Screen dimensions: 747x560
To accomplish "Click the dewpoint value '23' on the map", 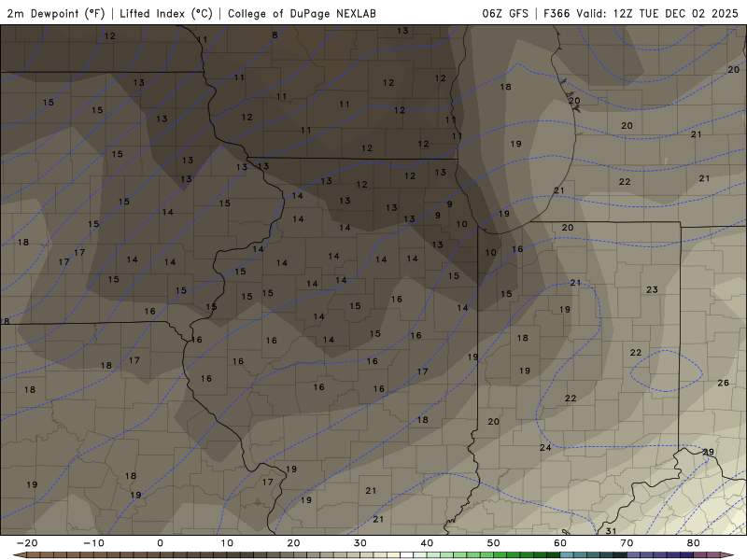I will coord(652,289).
